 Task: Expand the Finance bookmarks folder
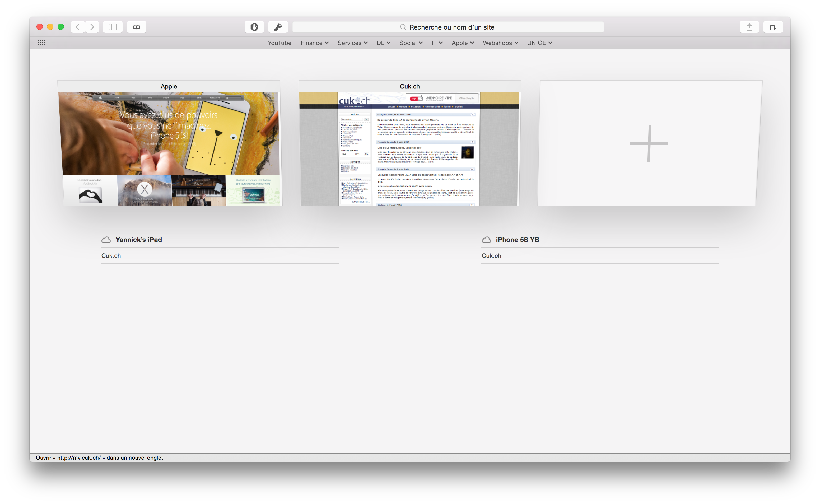[314, 43]
